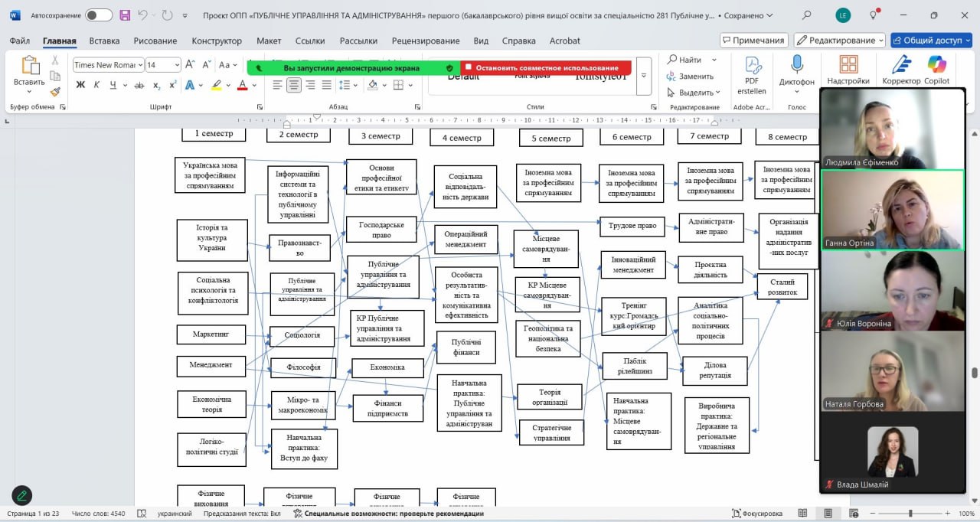Toggle subscript x₂ formatting
This screenshot has height=522, width=980.
[156, 85]
